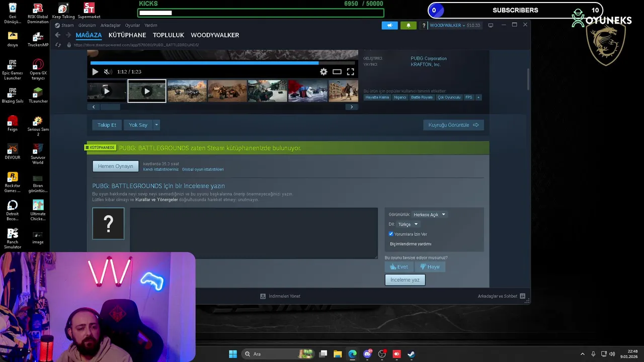Click Steam announcements megaphone icon
The height and width of the screenshot is (362, 644).
click(389, 25)
